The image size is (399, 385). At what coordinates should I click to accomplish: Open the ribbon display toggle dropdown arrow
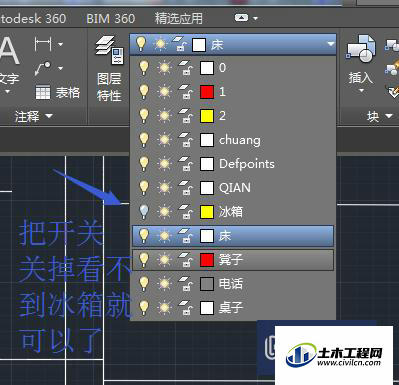click(256, 18)
